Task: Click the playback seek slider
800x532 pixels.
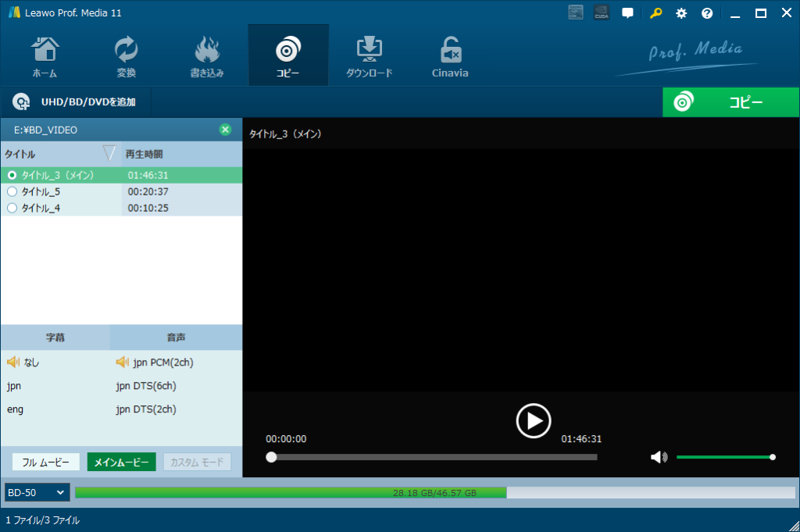Action: pos(431,457)
